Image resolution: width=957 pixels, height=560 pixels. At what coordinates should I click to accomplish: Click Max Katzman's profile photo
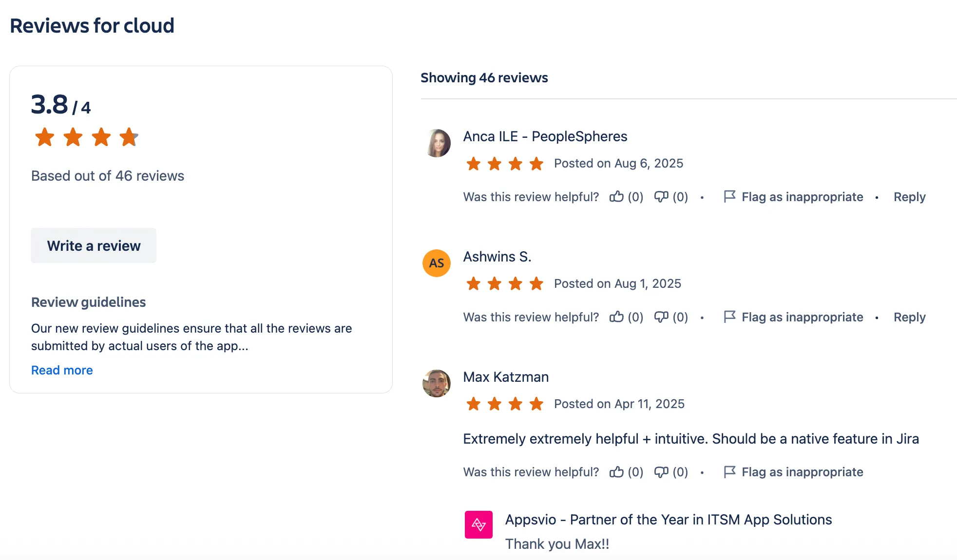[x=437, y=383]
